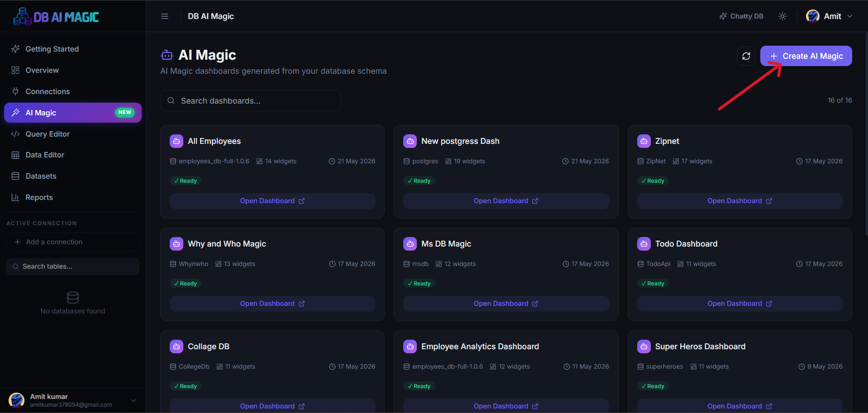Open Dashboard for Todo Dashboard
The height and width of the screenshot is (413, 868).
(x=740, y=304)
